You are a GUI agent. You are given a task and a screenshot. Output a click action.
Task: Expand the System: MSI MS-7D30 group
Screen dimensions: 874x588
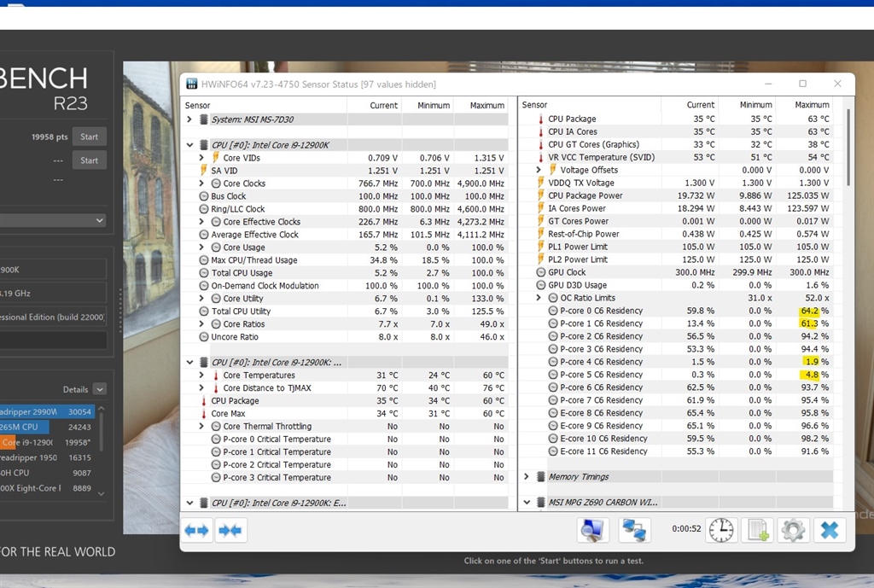pyautogui.click(x=189, y=119)
